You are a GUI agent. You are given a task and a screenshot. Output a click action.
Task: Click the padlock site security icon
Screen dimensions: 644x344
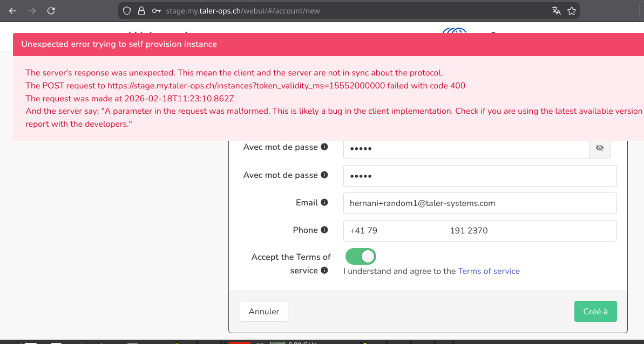tap(141, 10)
